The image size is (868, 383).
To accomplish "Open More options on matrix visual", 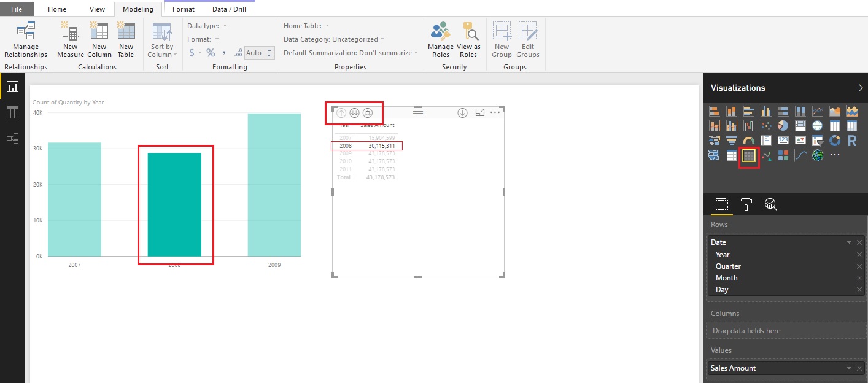I will click(495, 112).
